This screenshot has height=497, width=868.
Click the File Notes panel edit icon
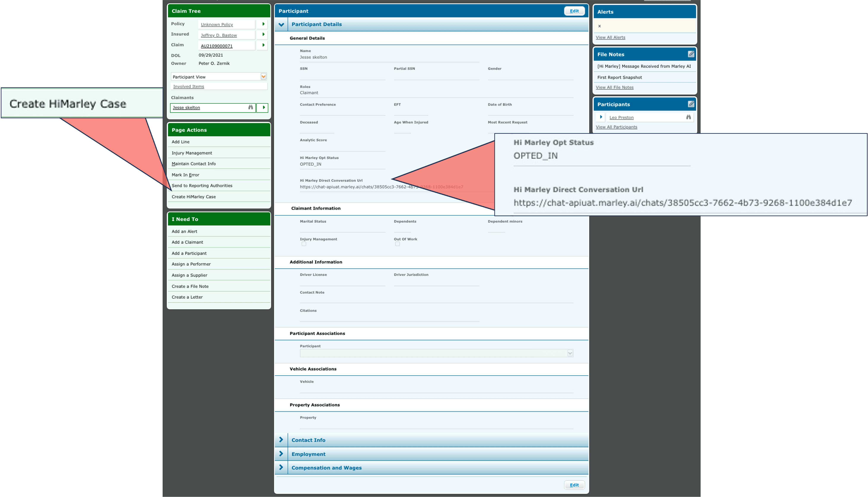tap(691, 54)
